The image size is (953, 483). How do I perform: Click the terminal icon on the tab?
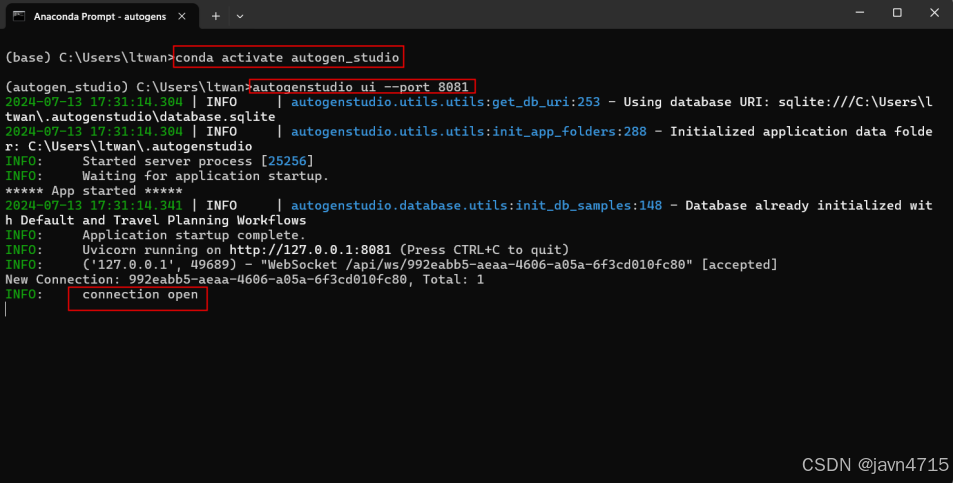[19, 16]
